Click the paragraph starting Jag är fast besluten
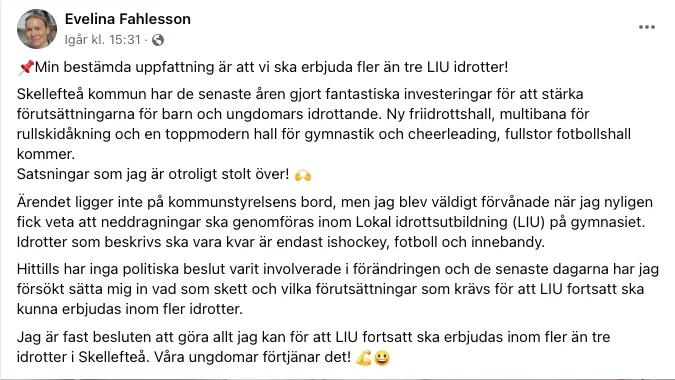Screen dimensions: 675x380 click(313, 347)
